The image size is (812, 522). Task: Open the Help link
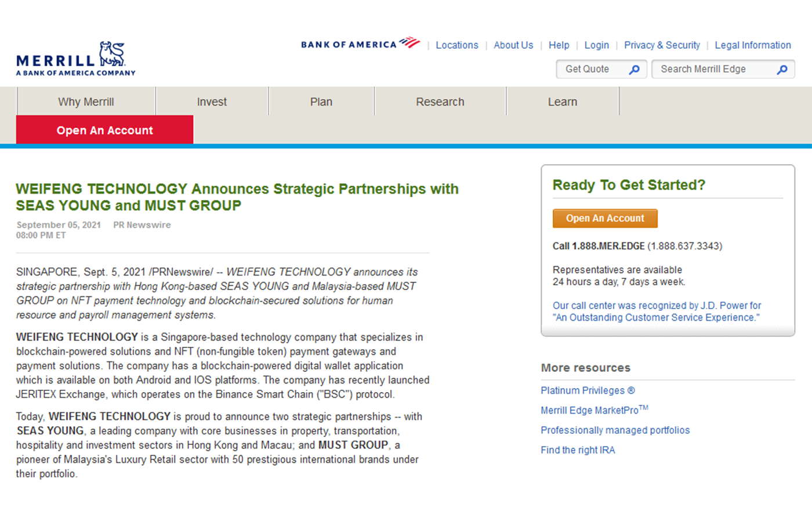(559, 45)
